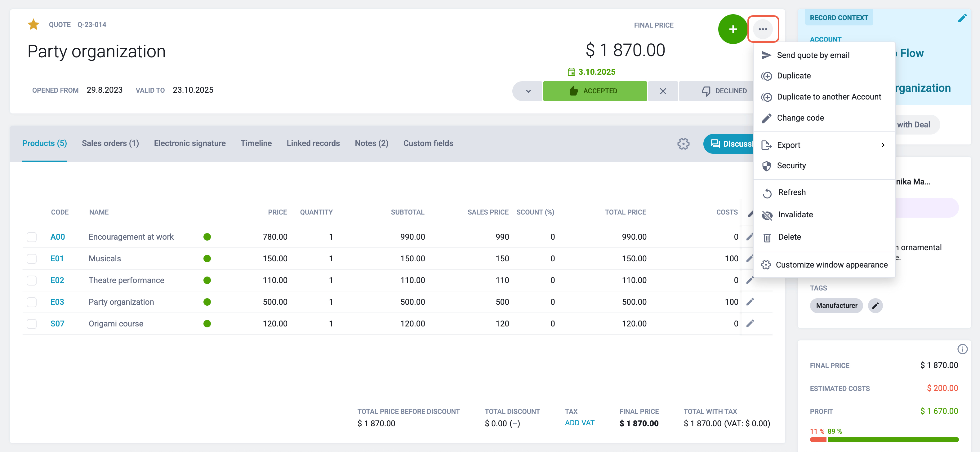Click the calendar icon next to 3.10.2025
Screen dimensions: 980x452
pyautogui.click(x=571, y=72)
